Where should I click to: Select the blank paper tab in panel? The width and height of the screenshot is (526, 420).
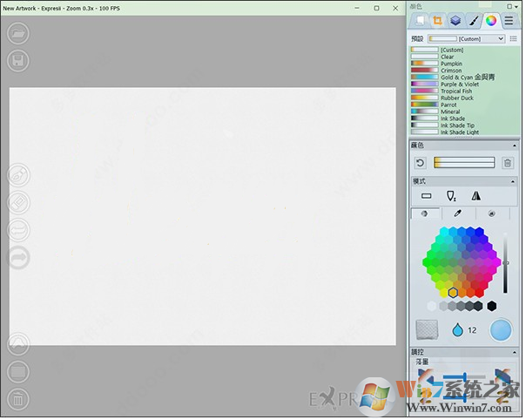click(x=419, y=20)
